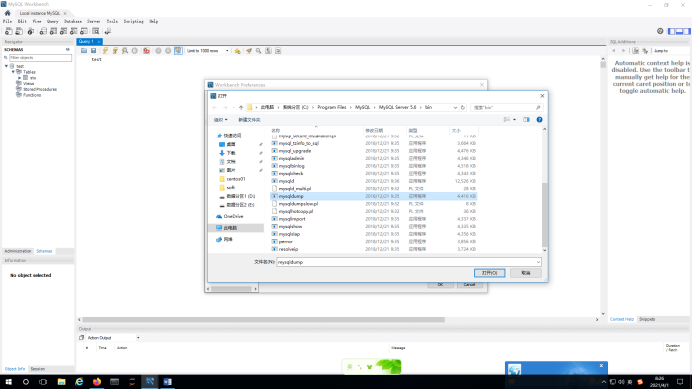Click 新建文件夹 new folder button
Viewport: 693px width, 390px height.
tap(249, 120)
